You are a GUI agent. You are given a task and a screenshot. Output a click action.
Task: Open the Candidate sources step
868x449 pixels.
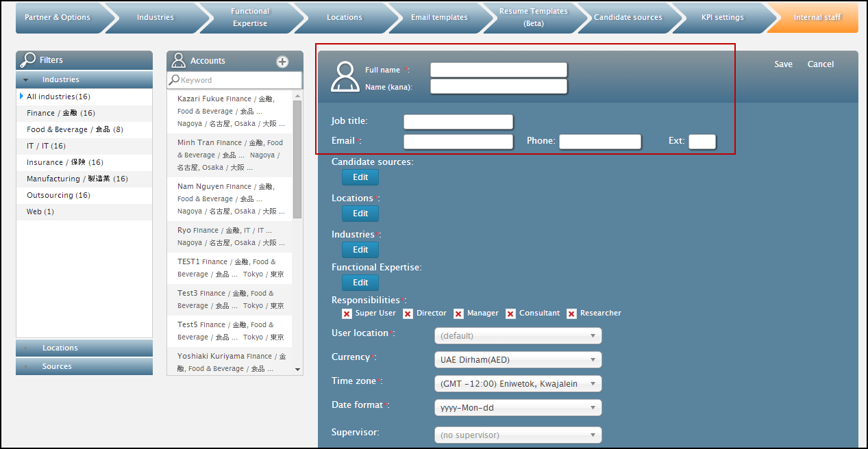(628, 17)
